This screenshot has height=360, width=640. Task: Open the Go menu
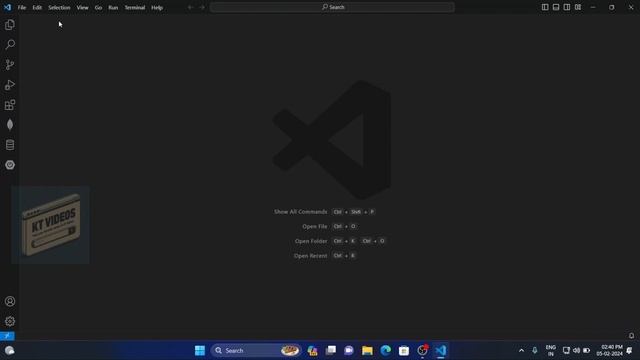(x=98, y=7)
